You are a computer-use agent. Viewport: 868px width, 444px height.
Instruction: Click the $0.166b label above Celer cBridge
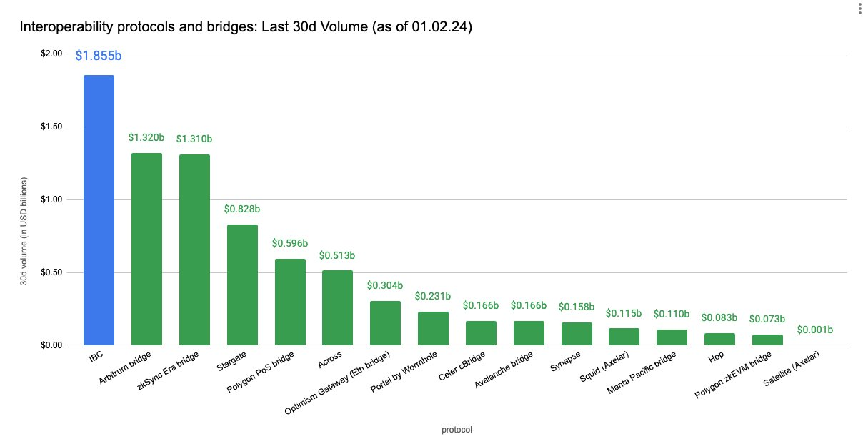[x=481, y=305]
